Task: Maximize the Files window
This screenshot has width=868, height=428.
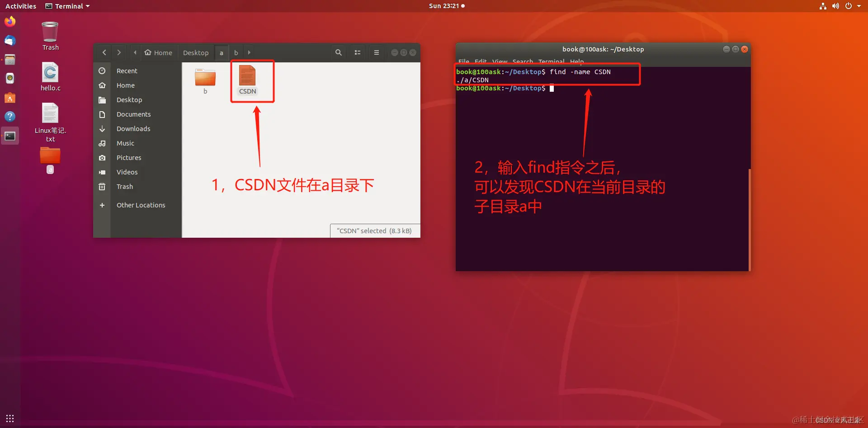Action: pyautogui.click(x=404, y=52)
